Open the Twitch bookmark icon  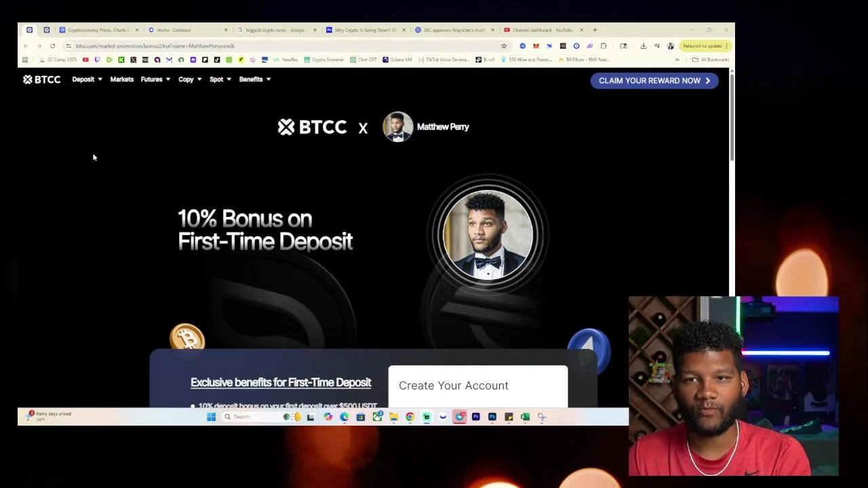pos(98,60)
